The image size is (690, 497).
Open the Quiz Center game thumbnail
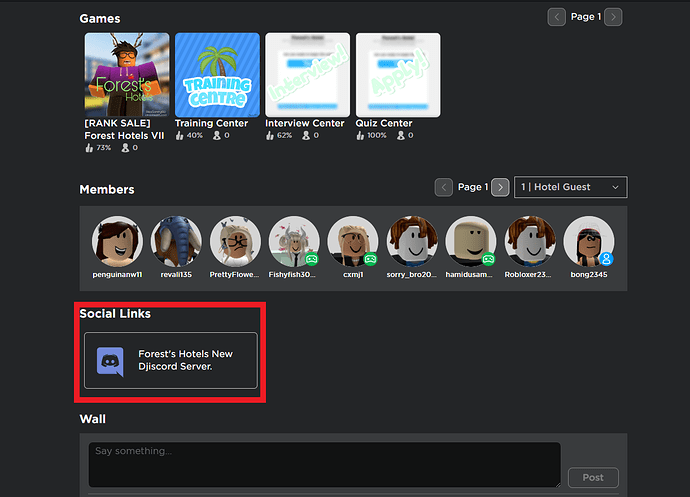398,75
